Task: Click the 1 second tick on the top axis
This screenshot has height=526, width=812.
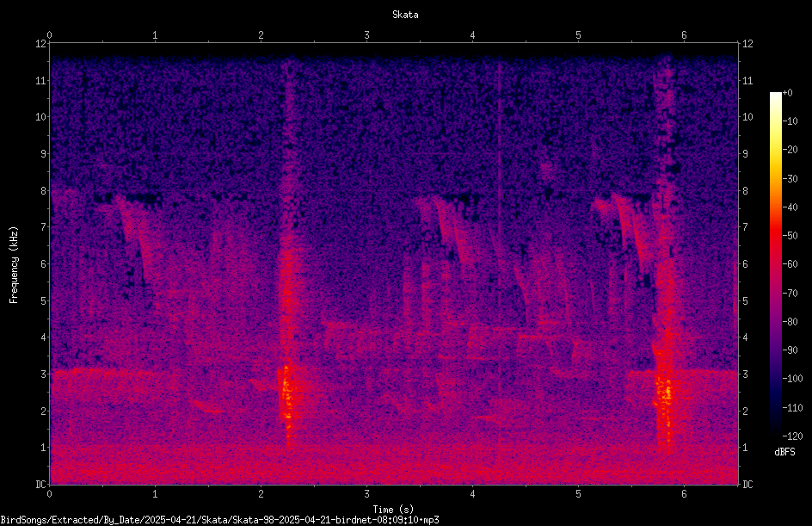Action: [x=155, y=35]
